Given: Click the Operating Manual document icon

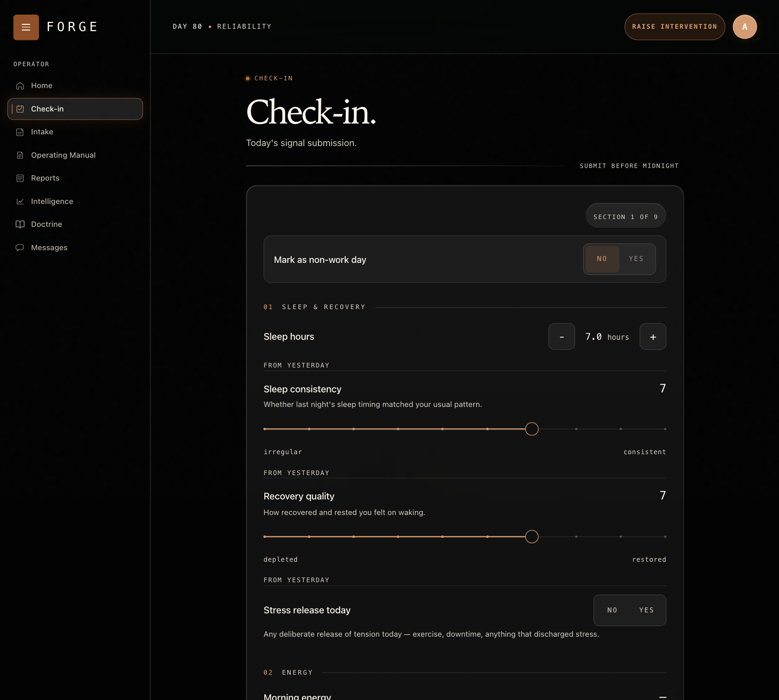Looking at the screenshot, I should (20, 155).
